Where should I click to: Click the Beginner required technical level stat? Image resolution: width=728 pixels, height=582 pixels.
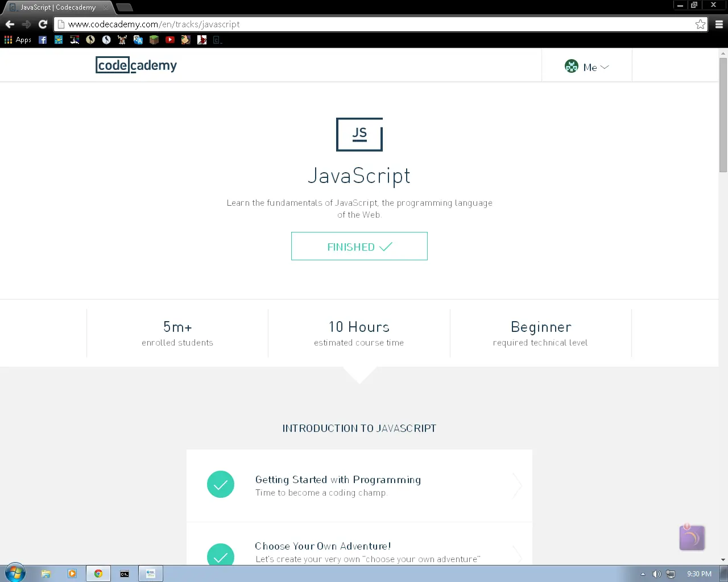pos(540,334)
